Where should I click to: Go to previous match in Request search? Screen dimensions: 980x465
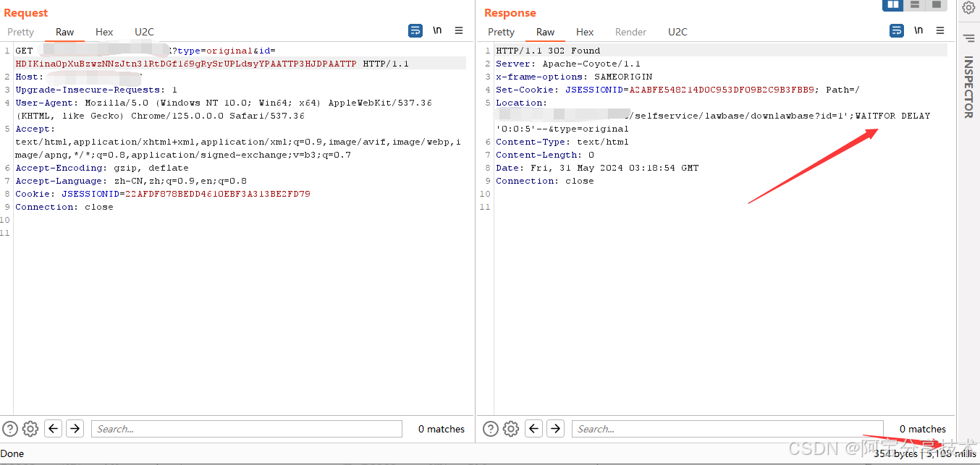tap(53, 429)
